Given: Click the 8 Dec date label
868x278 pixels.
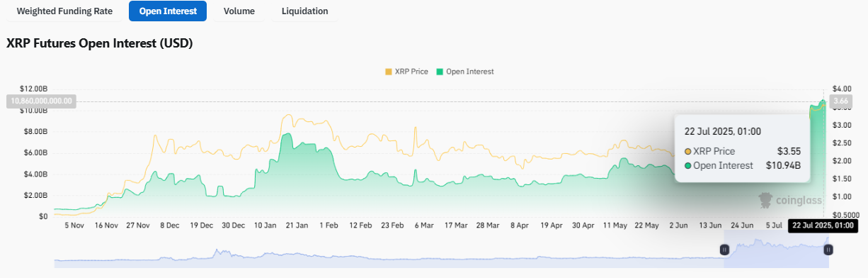Looking at the screenshot, I should (x=170, y=226).
